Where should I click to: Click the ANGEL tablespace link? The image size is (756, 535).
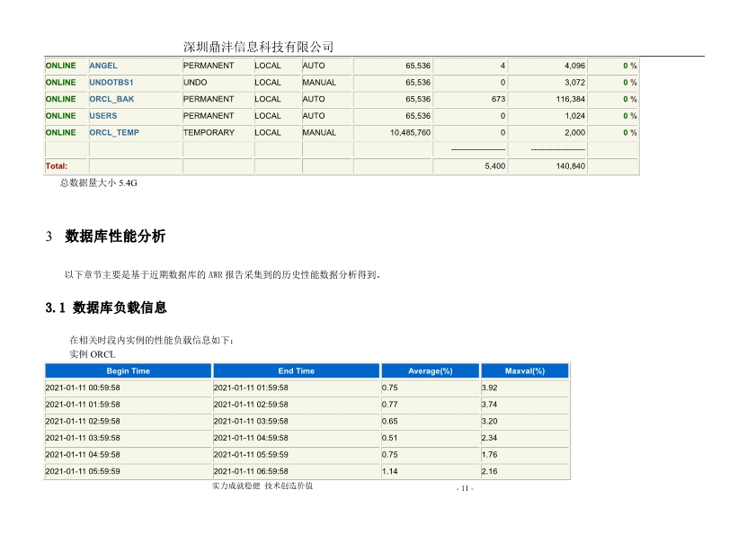(103, 66)
